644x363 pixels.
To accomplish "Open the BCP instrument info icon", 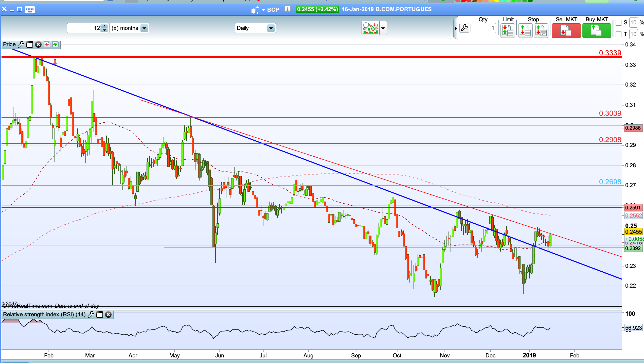I will coord(287,9).
